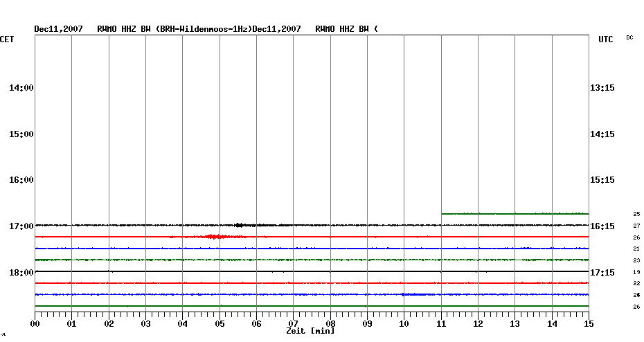This screenshot has height=342, width=644.
Task: Click minute tick label 01
Action: tap(71, 323)
